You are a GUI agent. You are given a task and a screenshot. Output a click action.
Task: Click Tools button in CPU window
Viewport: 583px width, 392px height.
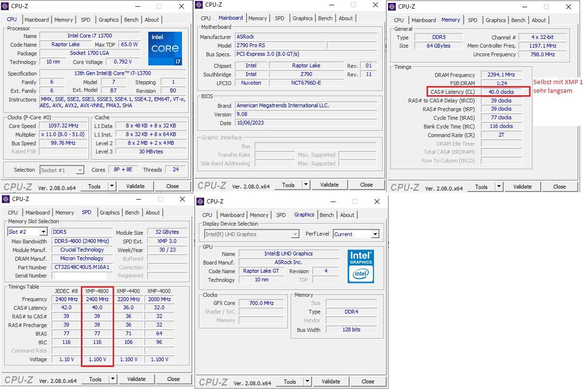point(94,186)
